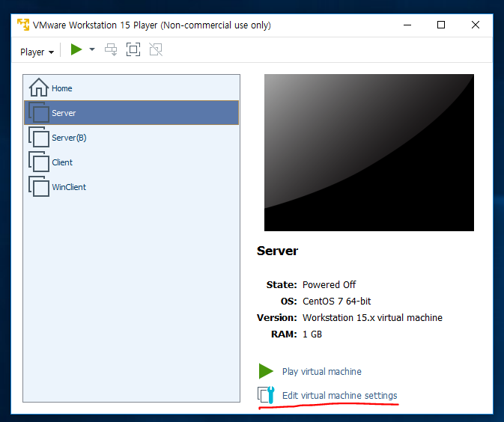Viewport: 504px width, 422px height.
Task: Click the green play triangle icon
Action: [x=266, y=371]
